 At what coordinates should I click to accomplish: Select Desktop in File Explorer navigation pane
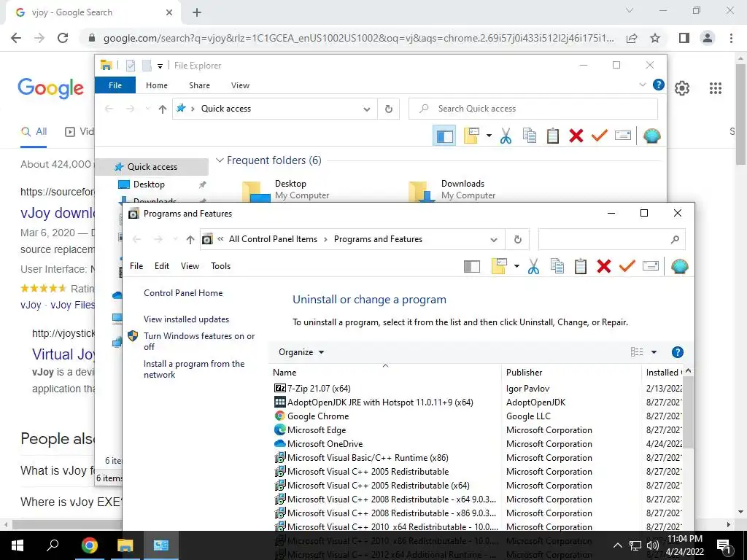click(149, 184)
